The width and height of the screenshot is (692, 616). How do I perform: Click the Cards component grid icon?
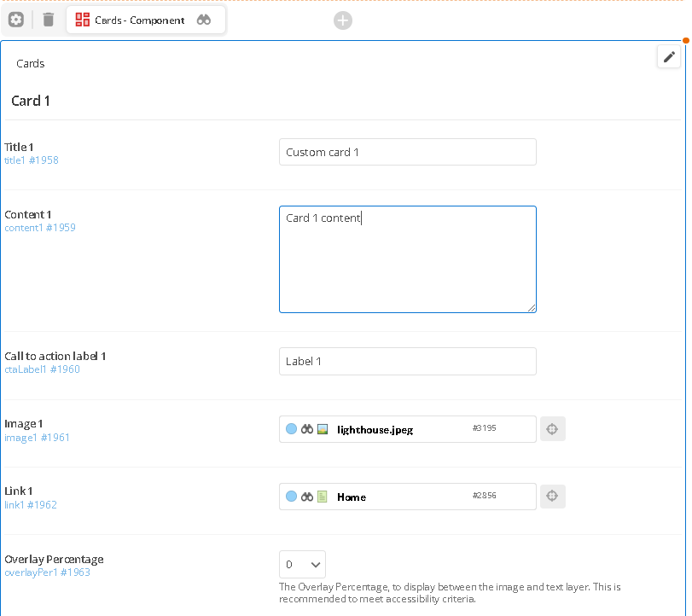pyautogui.click(x=82, y=20)
